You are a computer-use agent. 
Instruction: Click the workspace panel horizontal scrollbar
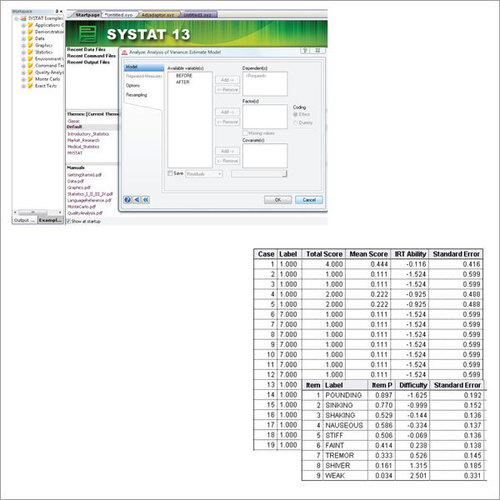click(x=37, y=212)
